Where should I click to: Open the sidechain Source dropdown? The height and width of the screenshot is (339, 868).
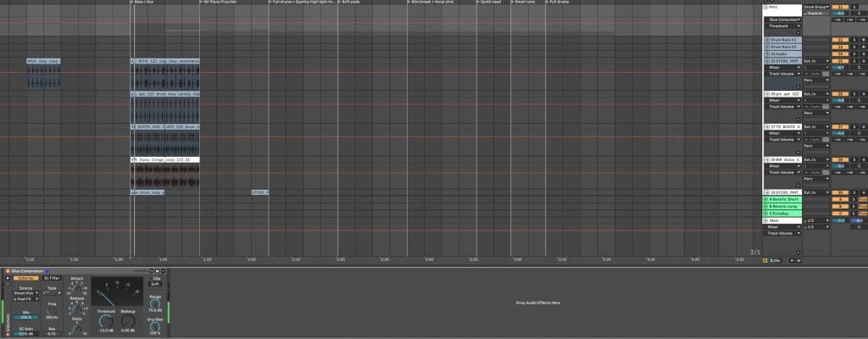27,293
